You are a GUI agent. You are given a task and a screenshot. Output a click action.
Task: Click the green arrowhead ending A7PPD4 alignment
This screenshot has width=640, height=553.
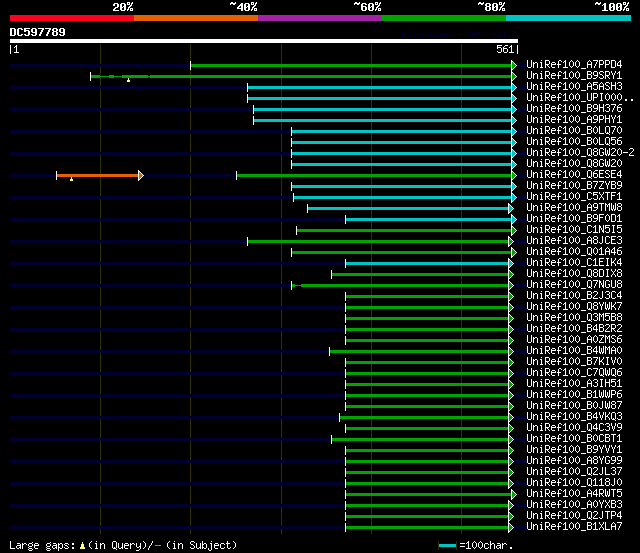coord(514,65)
